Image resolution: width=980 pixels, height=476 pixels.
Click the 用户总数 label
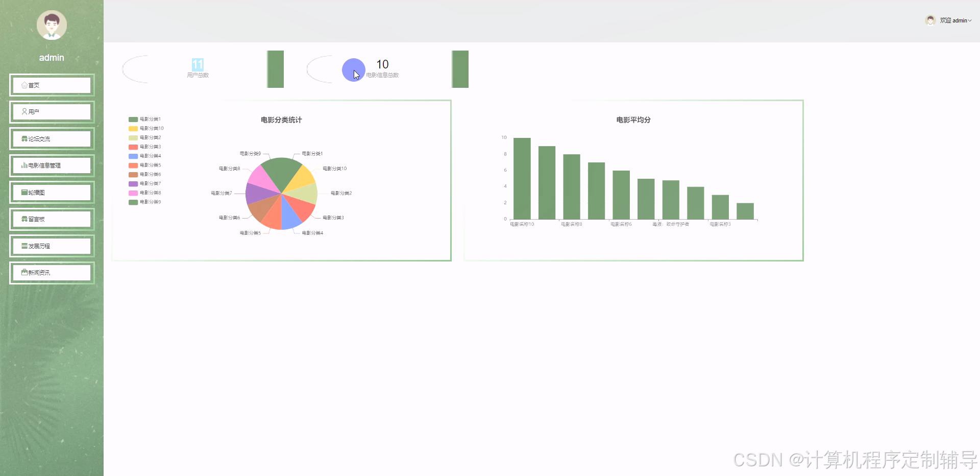[x=198, y=75]
